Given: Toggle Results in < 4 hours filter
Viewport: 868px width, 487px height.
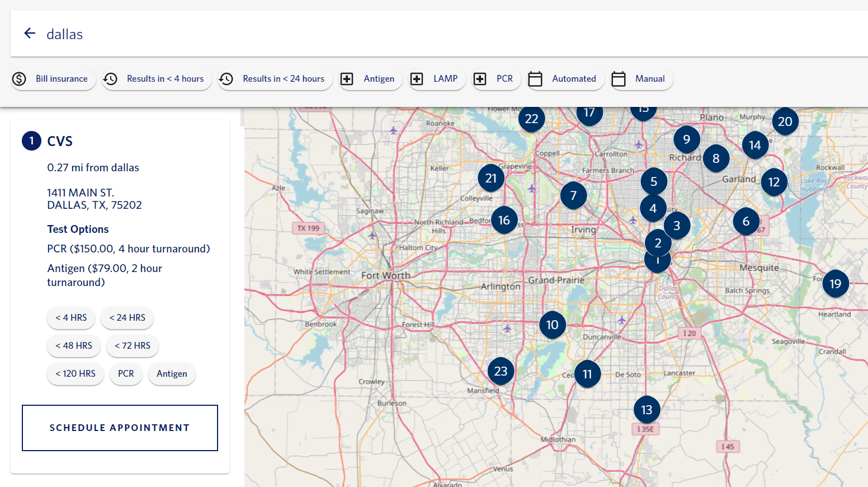Looking at the screenshot, I should point(157,79).
